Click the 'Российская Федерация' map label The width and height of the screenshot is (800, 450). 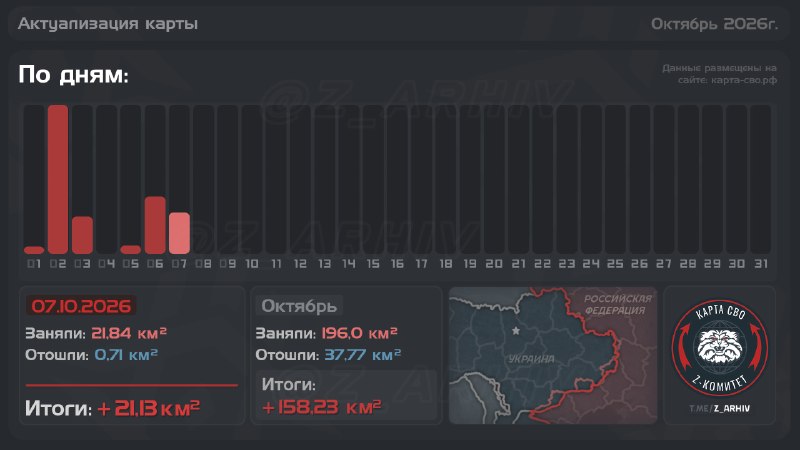click(617, 305)
